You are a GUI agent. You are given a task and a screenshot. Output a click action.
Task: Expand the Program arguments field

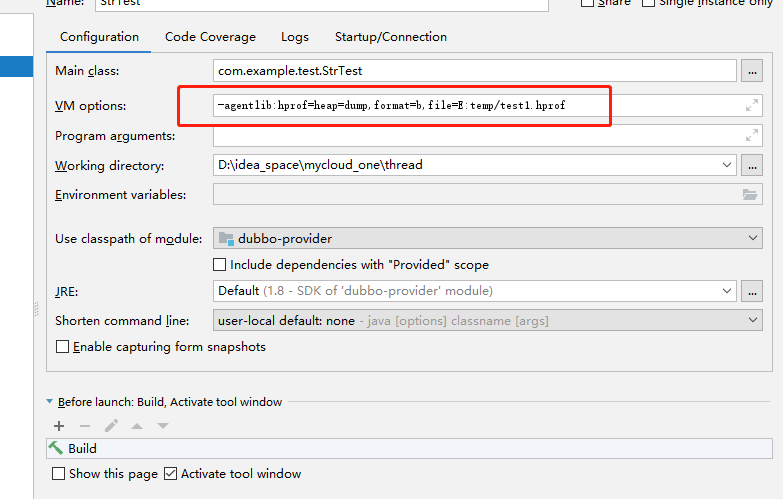click(752, 135)
